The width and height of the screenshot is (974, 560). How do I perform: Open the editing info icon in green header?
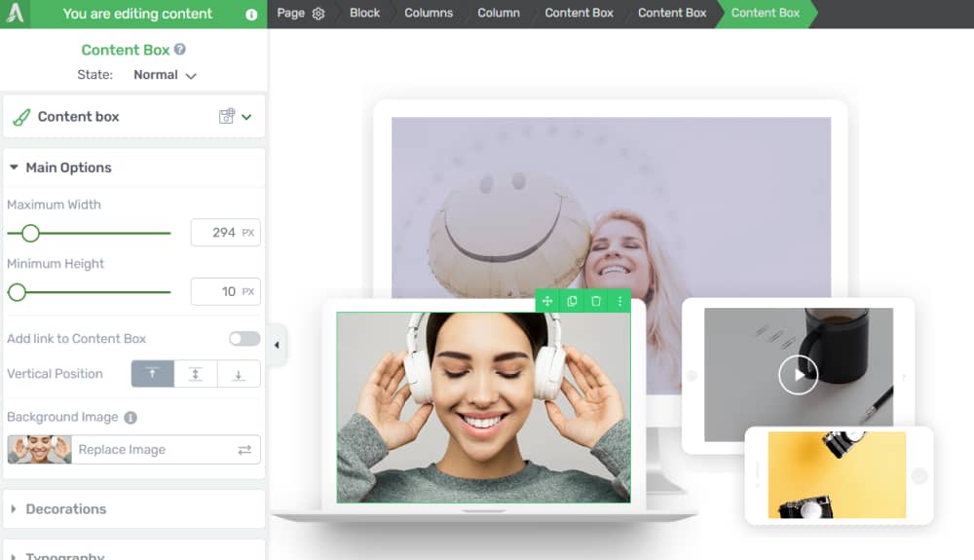coord(251,15)
